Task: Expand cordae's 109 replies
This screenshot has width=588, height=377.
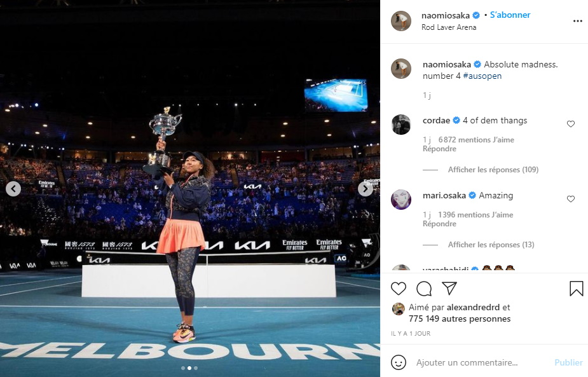Action: pos(493,170)
